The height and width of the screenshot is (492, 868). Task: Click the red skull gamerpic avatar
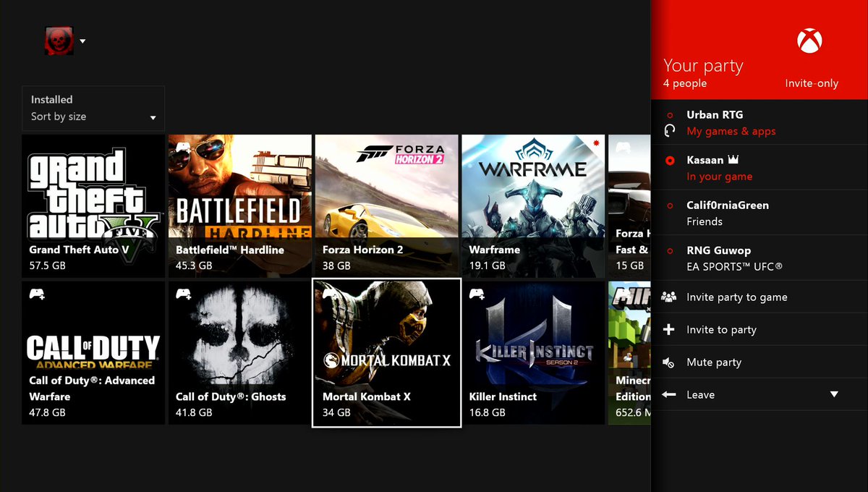point(59,41)
